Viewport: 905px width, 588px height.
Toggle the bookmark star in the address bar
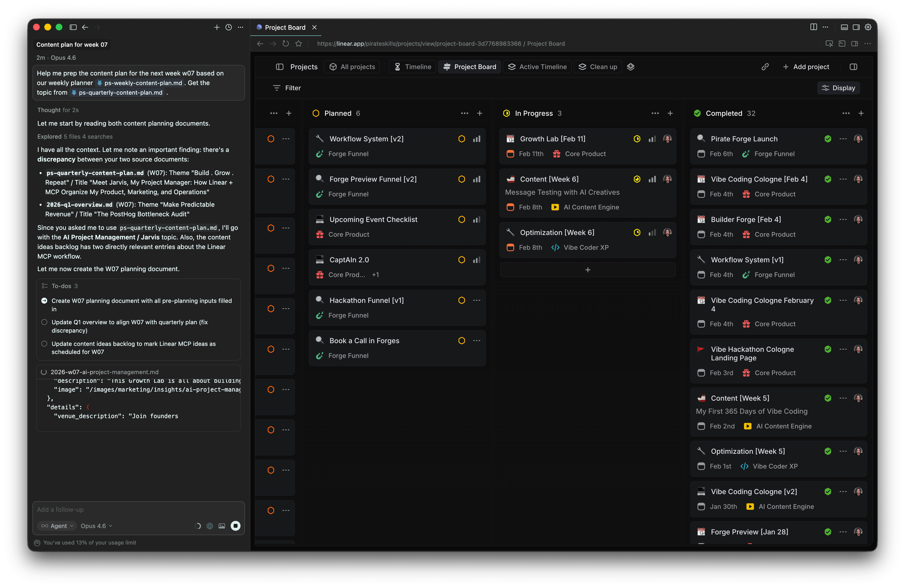tap(299, 44)
